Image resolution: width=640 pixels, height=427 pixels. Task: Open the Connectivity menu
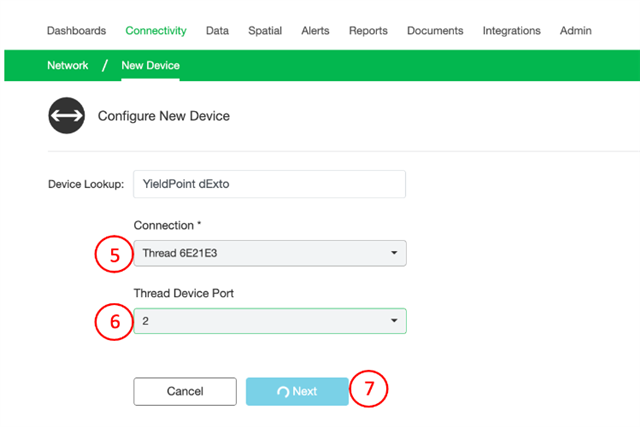(156, 31)
